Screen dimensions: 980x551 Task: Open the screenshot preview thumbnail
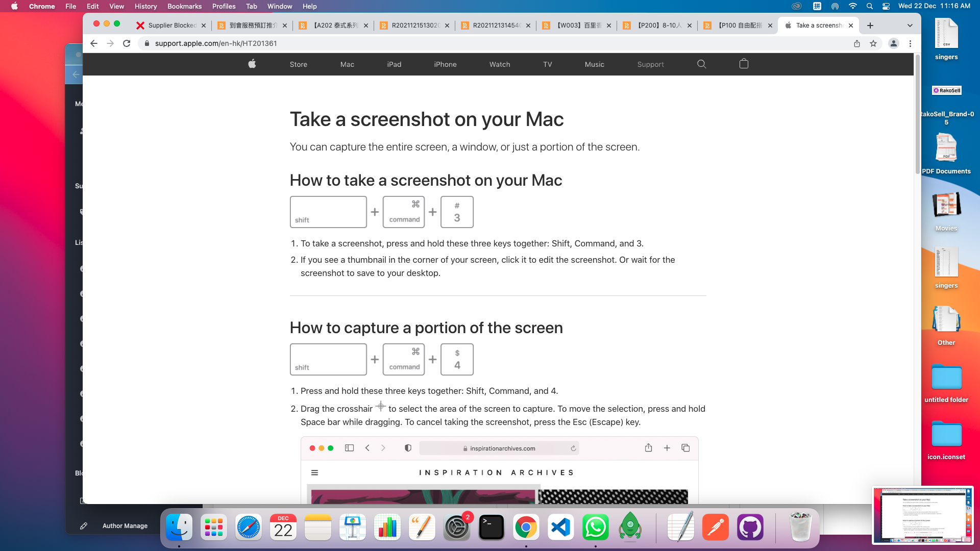click(x=923, y=515)
